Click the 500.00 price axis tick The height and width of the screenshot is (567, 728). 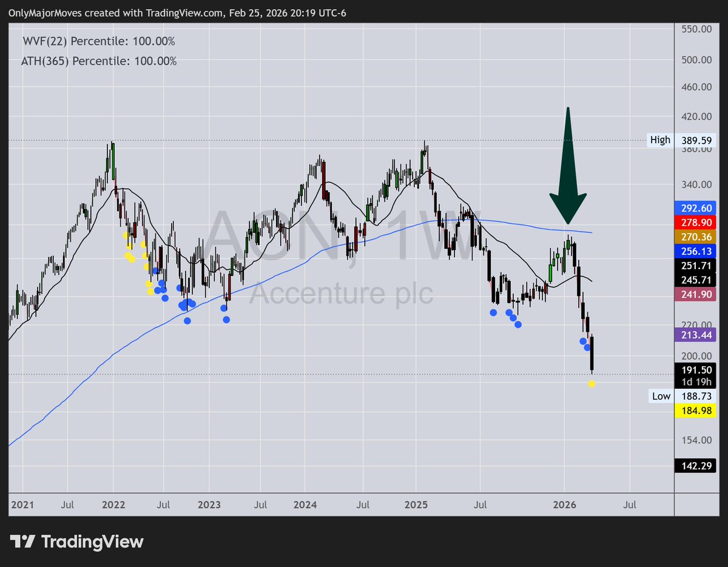coord(695,59)
